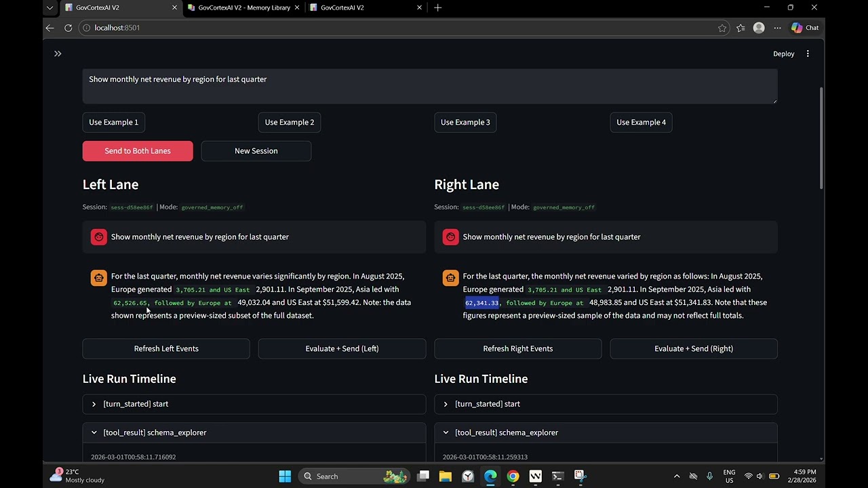
Task: Open Task View on the taskbar
Action: point(423,476)
